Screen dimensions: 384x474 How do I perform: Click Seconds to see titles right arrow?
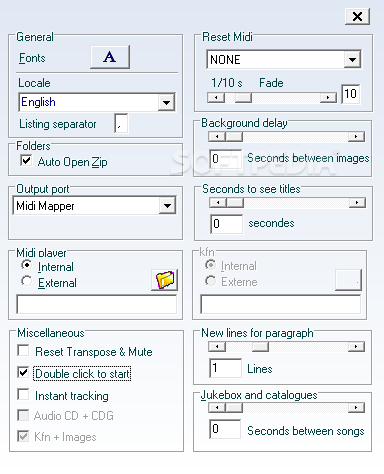click(357, 203)
